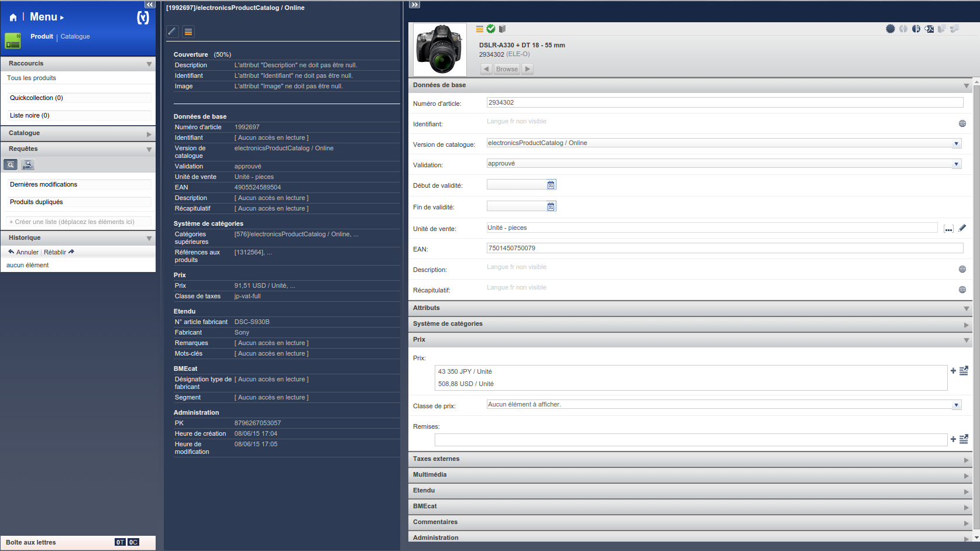Expand the Taxes externes section

(966, 460)
